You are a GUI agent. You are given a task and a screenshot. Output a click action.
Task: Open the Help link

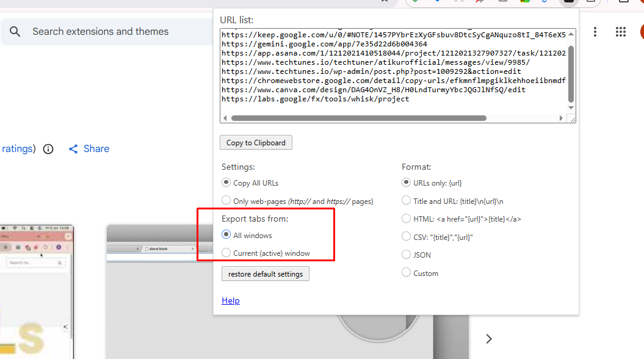click(x=231, y=300)
